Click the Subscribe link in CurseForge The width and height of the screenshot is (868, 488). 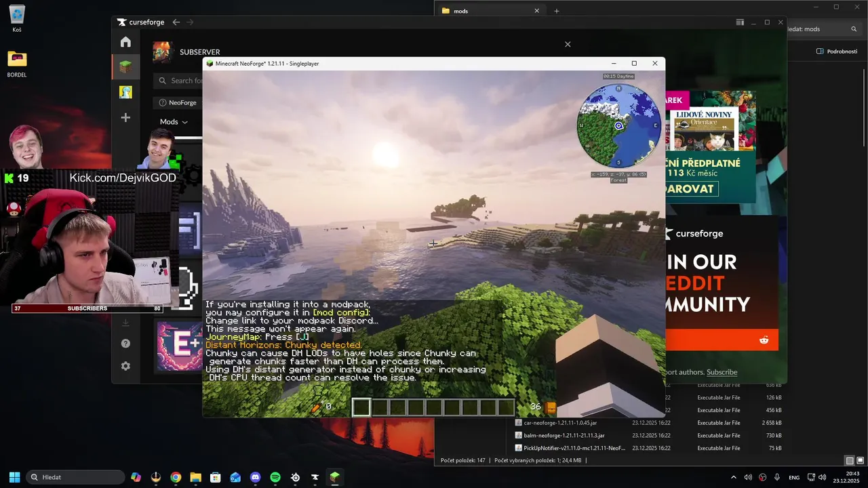tap(722, 372)
